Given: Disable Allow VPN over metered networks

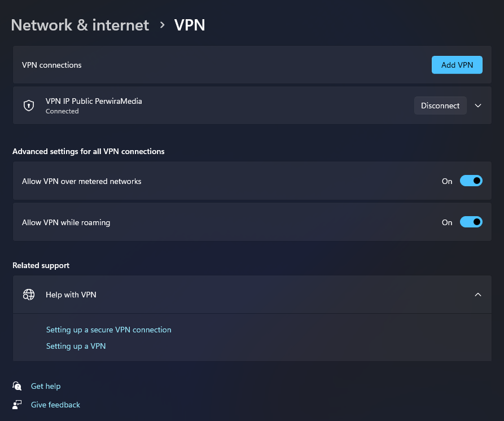Looking at the screenshot, I should [471, 181].
